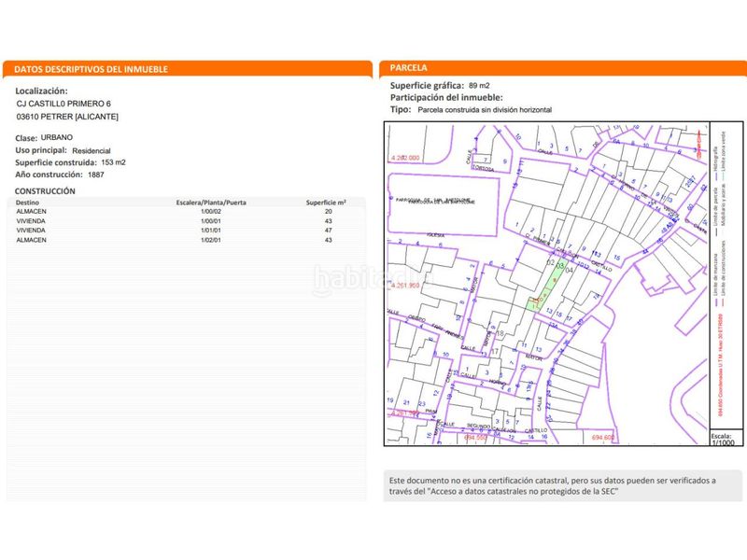Click the Superficie construida value 153 m2
Screen dimensions: 747x560
113,162
